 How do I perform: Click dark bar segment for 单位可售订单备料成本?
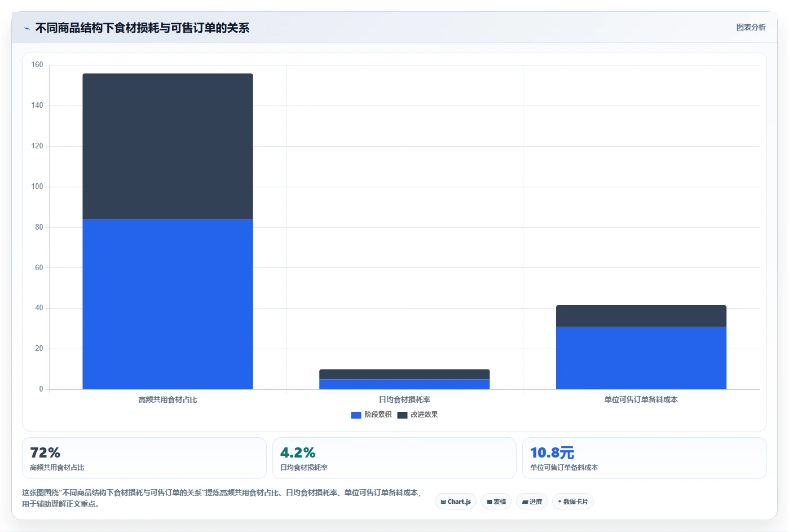point(641,316)
